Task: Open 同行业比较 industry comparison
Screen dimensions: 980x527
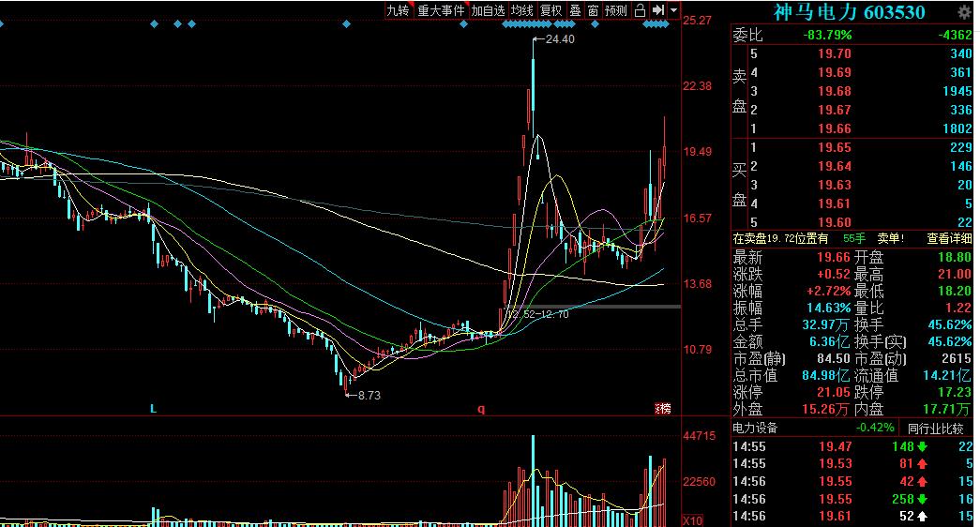Action: pos(935,429)
